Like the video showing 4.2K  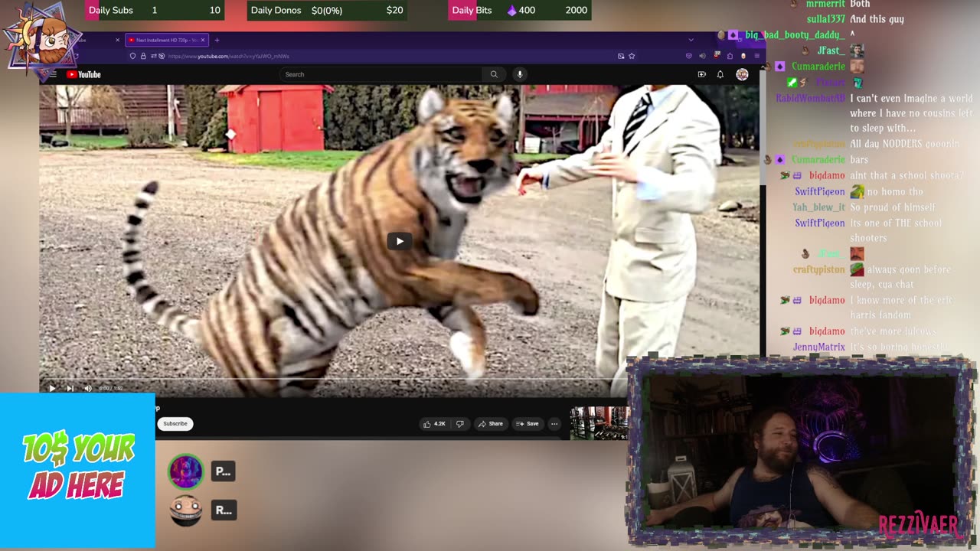pos(434,423)
